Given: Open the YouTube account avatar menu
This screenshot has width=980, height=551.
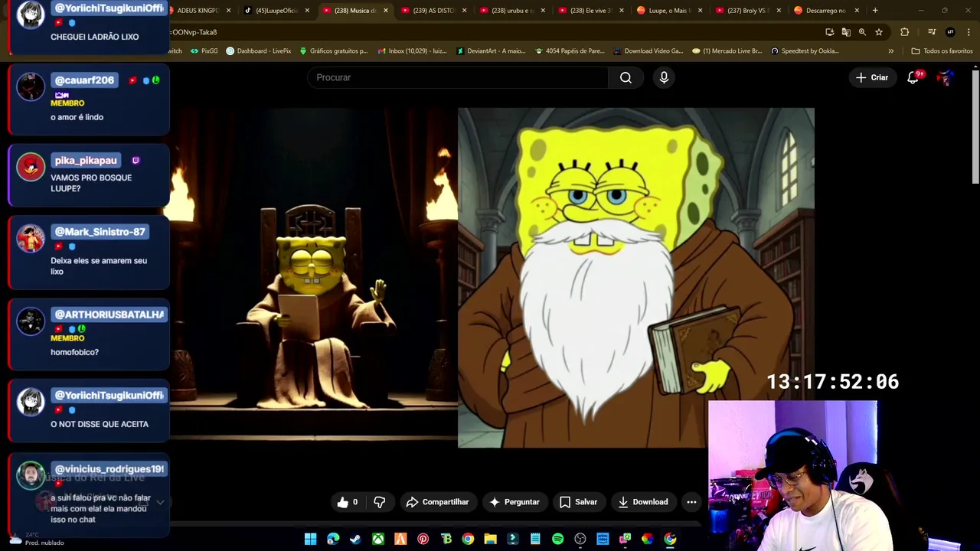Looking at the screenshot, I should tap(945, 77).
